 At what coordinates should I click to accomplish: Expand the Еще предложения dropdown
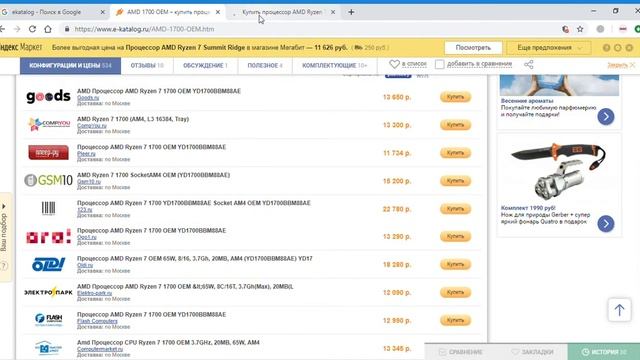[x=548, y=48]
